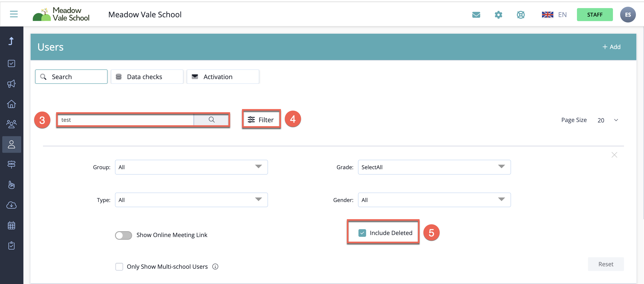Image resolution: width=644 pixels, height=284 pixels.
Task: Go to the home sidebar icon
Action: pos(11,104)
